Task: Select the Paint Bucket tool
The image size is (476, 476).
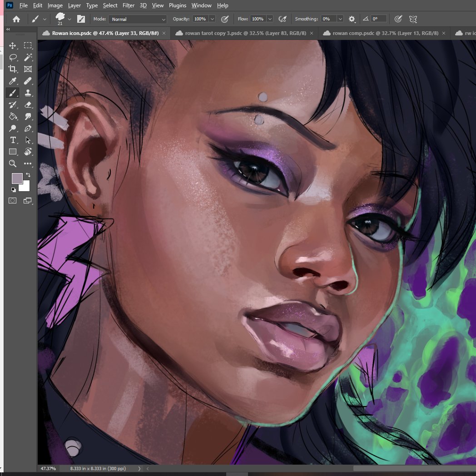Action: 12,116
